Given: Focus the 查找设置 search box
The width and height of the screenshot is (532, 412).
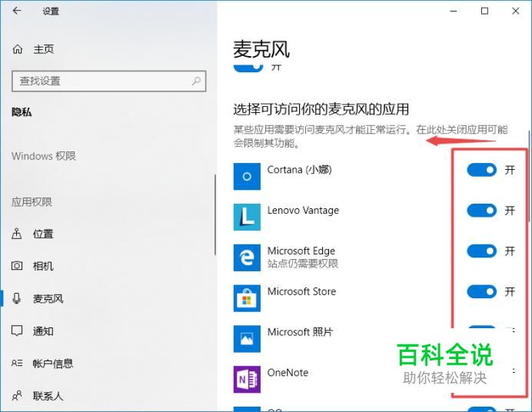Looking at the screenshot, I should (109, 81).
